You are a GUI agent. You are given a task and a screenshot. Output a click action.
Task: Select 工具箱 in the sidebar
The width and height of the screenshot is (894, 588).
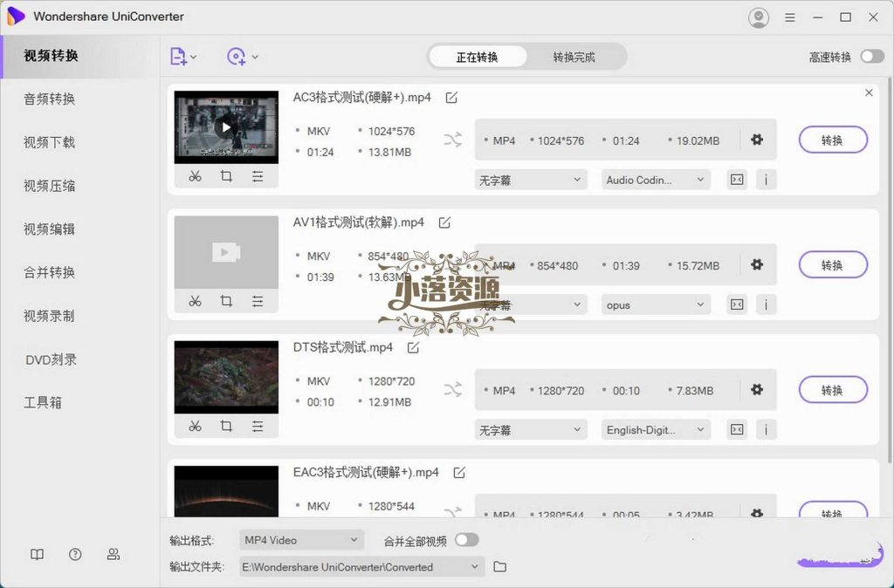(x=43, y=403)
